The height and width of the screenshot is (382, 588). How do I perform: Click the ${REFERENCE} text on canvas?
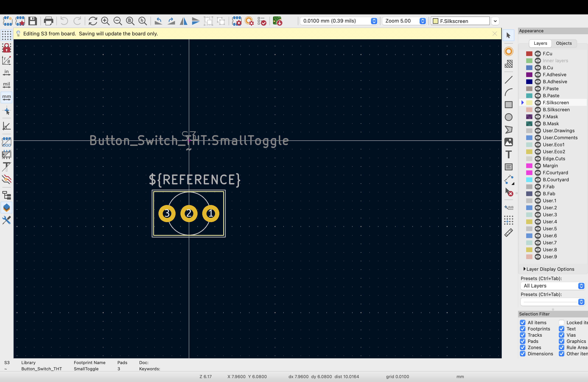194,180
